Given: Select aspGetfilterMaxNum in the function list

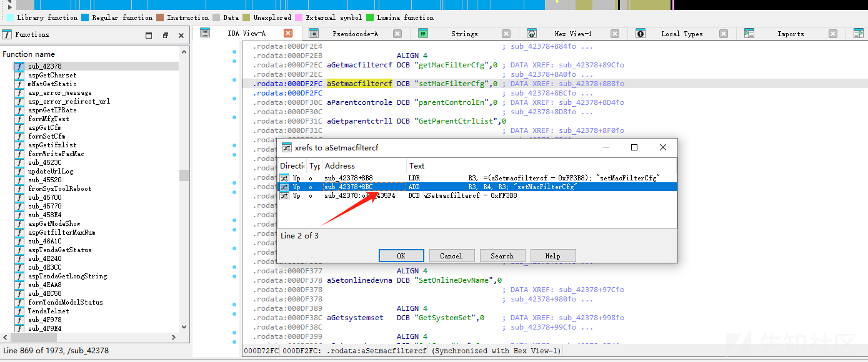Looking at the screenshot, I should point(62,232).
